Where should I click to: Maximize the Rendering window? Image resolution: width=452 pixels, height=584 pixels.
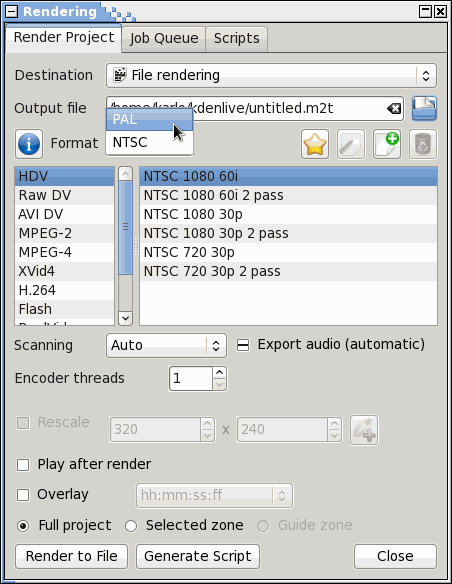(x=425, y=11)
